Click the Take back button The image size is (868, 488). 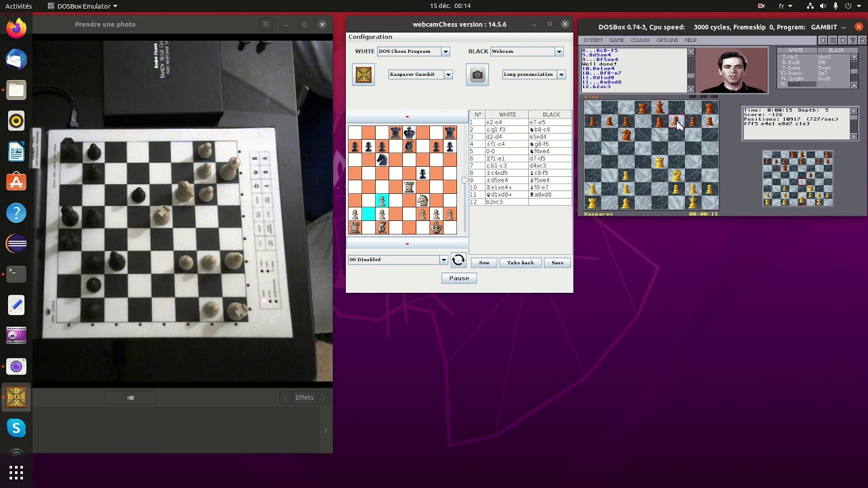(520, 262)
